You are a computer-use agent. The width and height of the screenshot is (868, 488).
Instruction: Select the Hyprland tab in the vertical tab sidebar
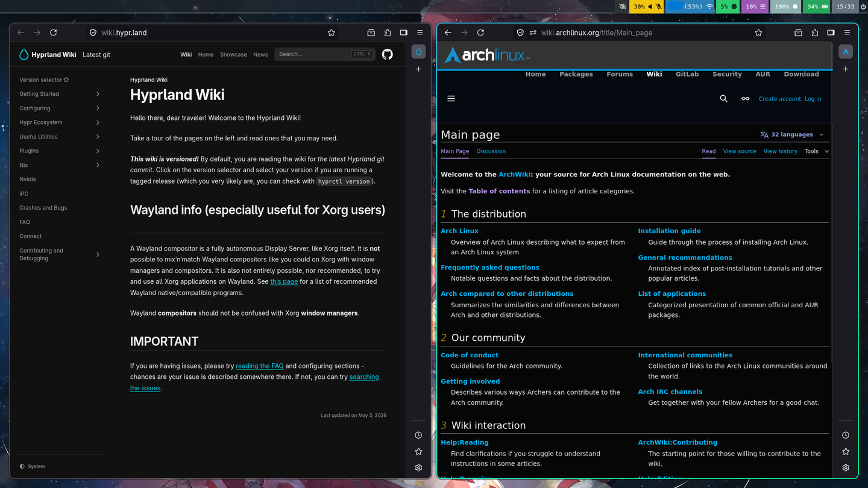(x=418, y=52)
